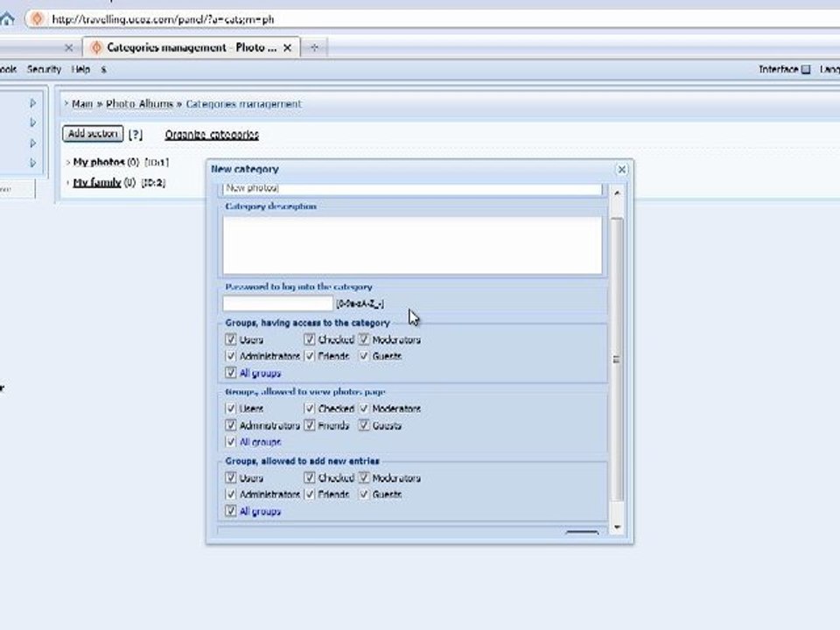Expand the fourth left sidebar arrow
Image resolution: width=840 pixels, height=630 pixels.
coord(32,163)
